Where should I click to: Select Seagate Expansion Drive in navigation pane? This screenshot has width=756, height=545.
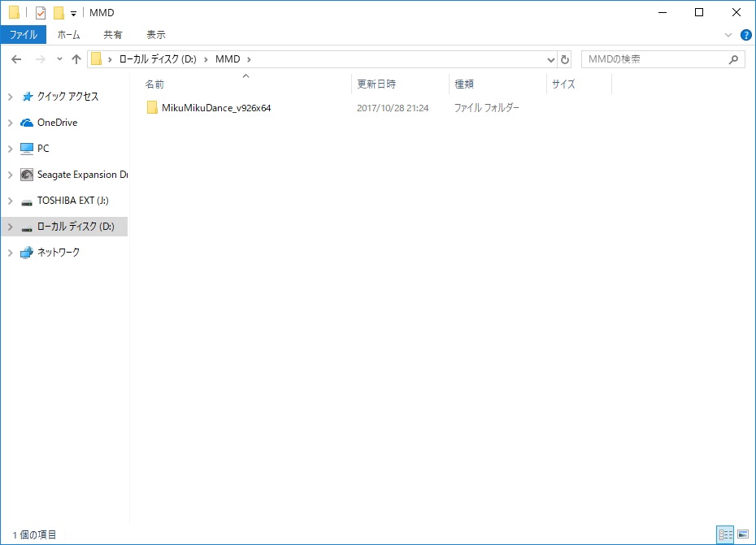pos(82,175)
